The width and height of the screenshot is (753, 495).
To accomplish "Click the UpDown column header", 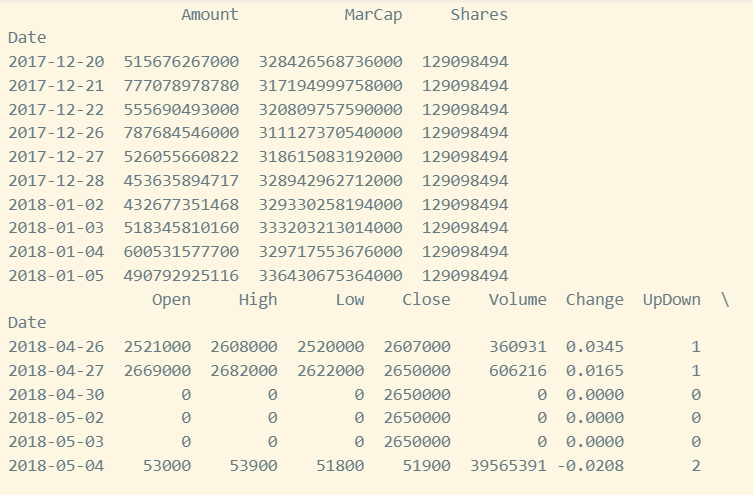I will (671, 300).
